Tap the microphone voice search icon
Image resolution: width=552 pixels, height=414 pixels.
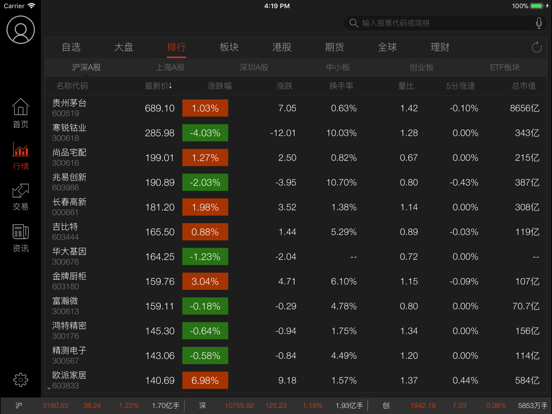tap(539, 23)
